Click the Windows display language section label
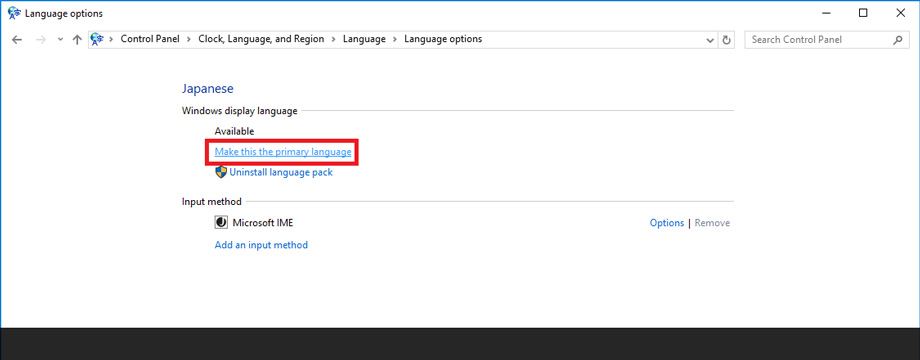 239,110
